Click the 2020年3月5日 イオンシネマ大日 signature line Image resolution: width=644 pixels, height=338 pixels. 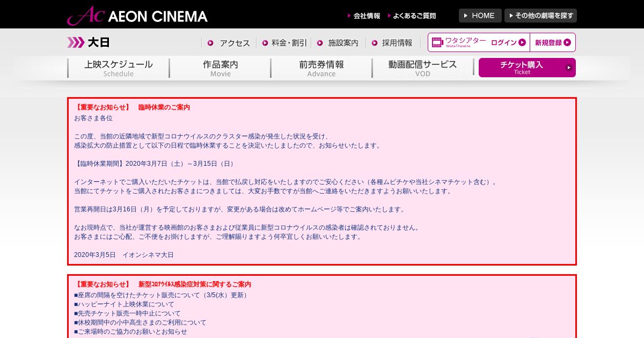pyautogui.click(x=124, y=255)
